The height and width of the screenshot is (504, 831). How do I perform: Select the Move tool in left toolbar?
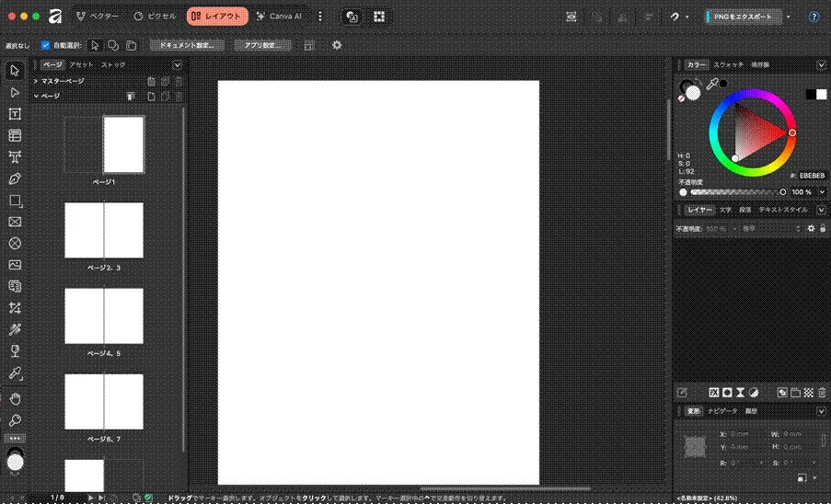[15, 71]
